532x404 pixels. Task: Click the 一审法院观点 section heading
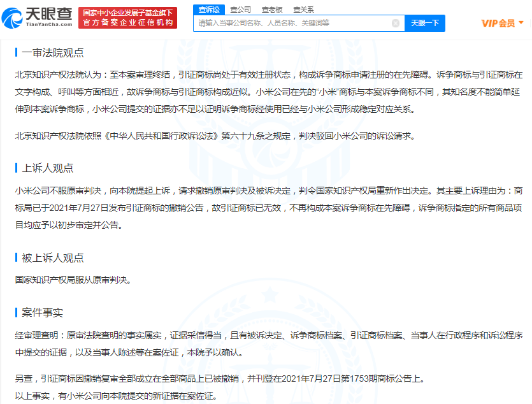(x=53, y=53)
